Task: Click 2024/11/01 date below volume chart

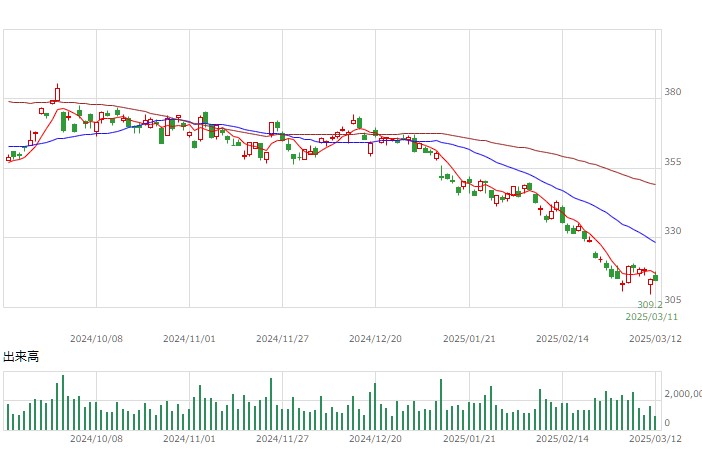Action: [189, 438]
